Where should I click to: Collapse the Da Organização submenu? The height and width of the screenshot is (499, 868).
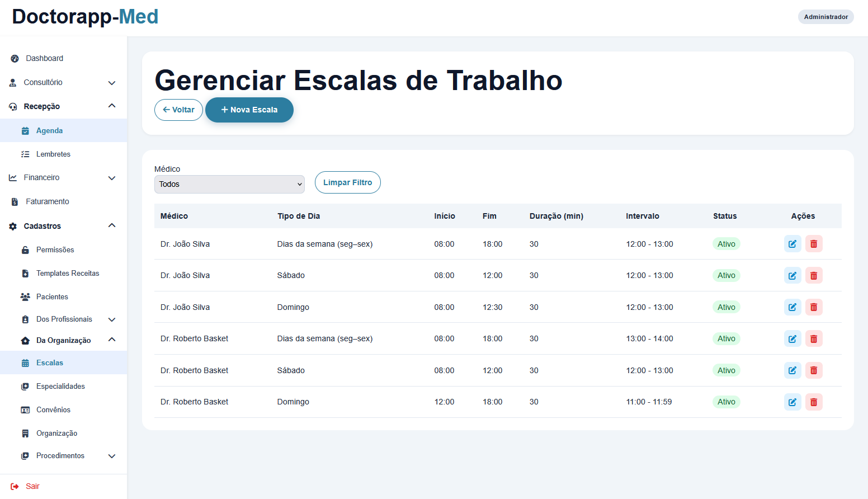click(63, 340)
